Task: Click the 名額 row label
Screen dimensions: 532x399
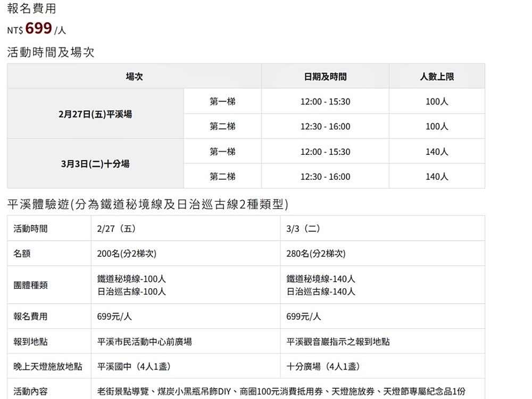Action: pyautogui.click(x=22, y=253)
